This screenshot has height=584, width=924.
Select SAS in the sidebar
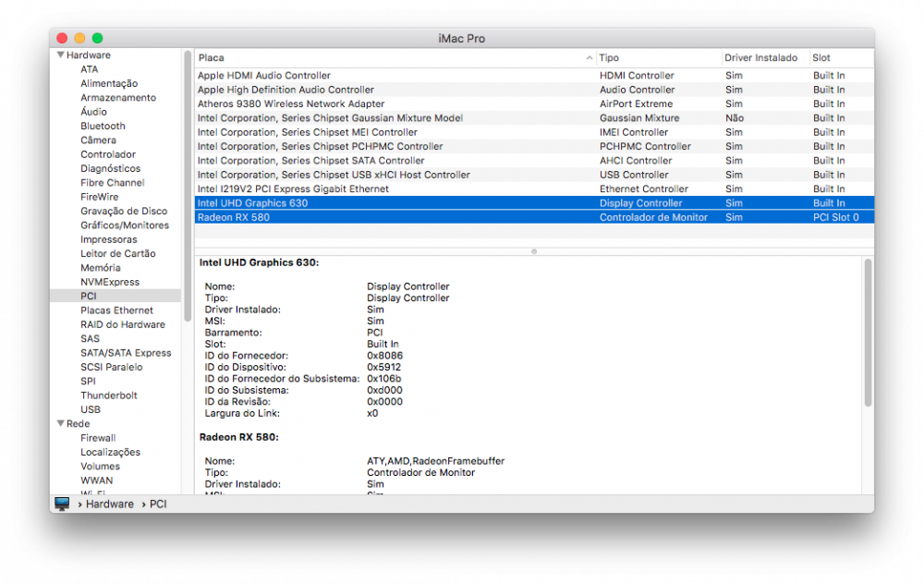click(91, 338)
